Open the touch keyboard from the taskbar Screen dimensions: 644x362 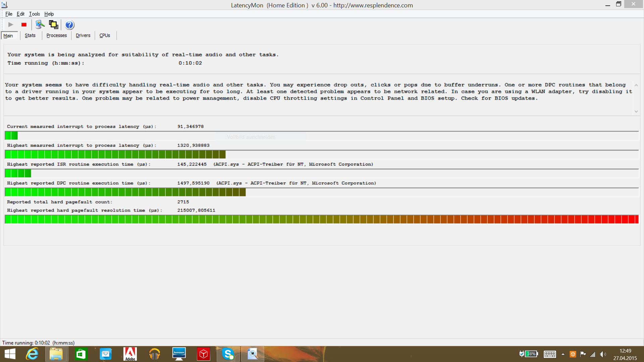(550, 354)
